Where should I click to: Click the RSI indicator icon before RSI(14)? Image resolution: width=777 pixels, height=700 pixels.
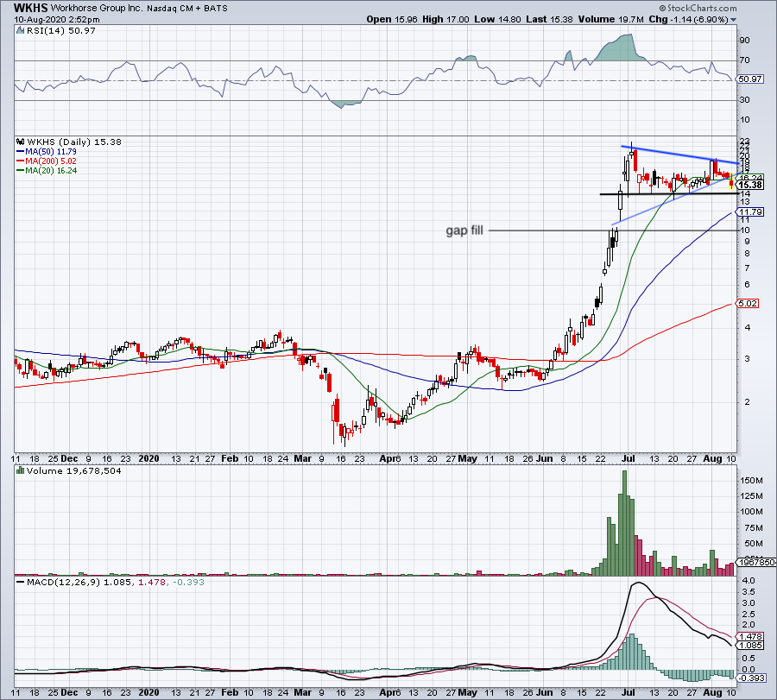21,30
